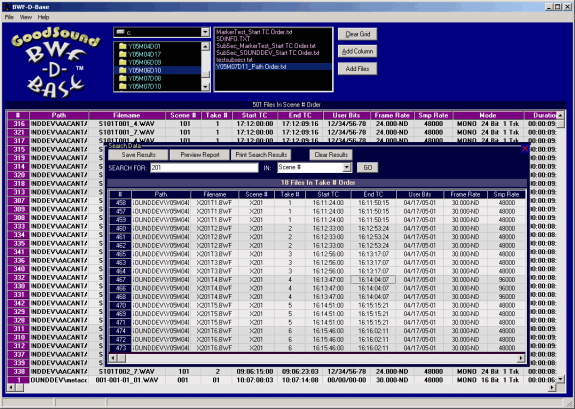Image resolution: width=575 pixels, height=409 pixels.
Task: Click main grid Smp Rate column header
Action: (433, 115)
